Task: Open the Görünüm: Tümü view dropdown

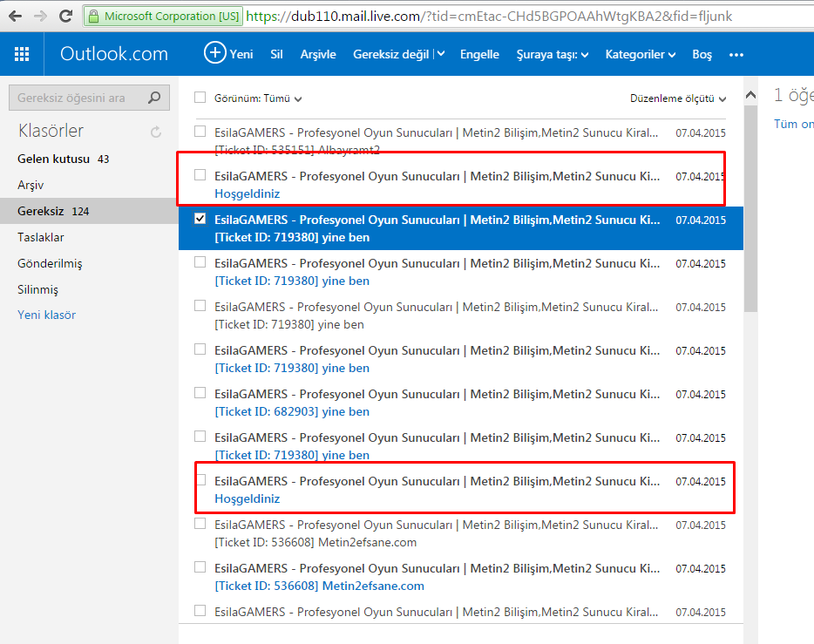Action: [258, 98]
